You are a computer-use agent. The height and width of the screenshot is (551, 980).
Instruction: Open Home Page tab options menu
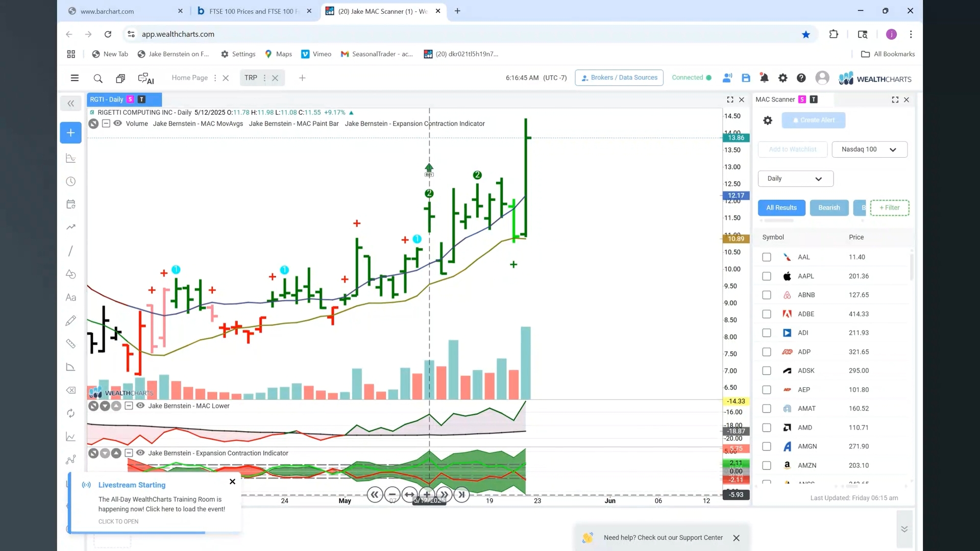(x=215, y=78)
